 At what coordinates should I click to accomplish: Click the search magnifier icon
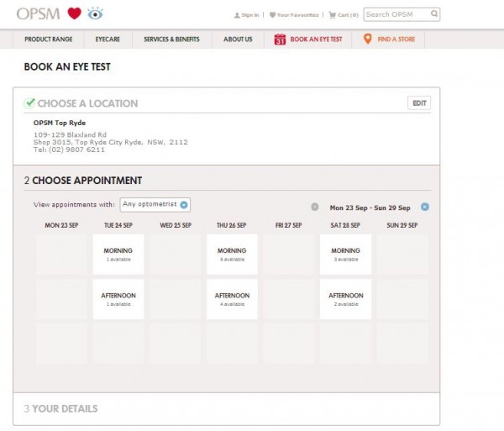coord(434,13)
